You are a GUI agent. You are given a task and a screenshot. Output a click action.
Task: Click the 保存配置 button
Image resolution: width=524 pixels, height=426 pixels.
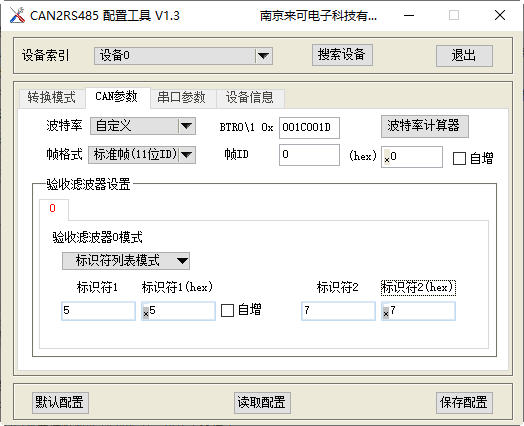pyautogui.click(x=464, y=403)
